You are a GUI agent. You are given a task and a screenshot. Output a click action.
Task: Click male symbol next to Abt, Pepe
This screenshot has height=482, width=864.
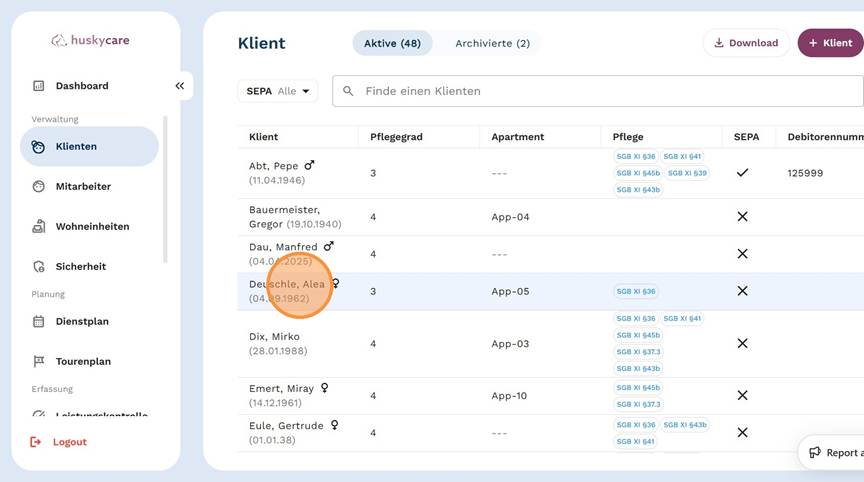pyautogui.click(x=309, y=165)
